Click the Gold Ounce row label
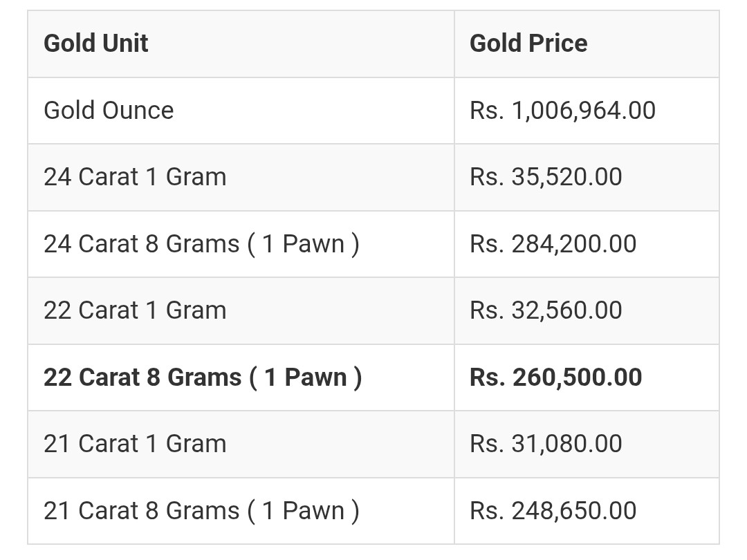 pyautogui.click(x=109, y=111)
